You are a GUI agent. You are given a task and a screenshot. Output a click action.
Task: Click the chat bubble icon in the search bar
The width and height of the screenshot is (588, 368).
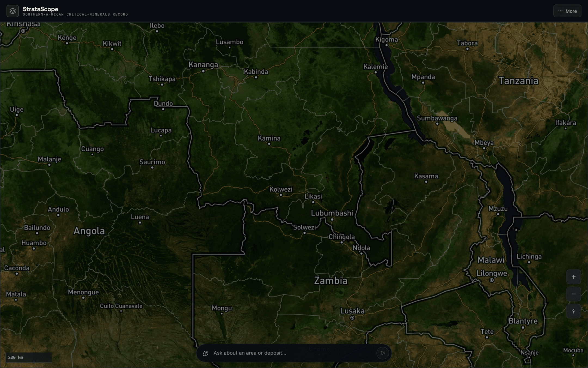click(x=206, y=353)
